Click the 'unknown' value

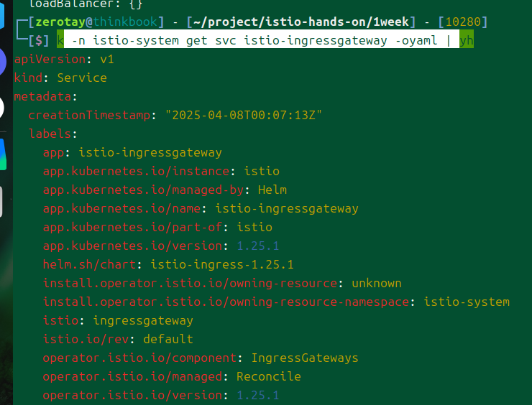pyautogui.click(x=377, y=283)
